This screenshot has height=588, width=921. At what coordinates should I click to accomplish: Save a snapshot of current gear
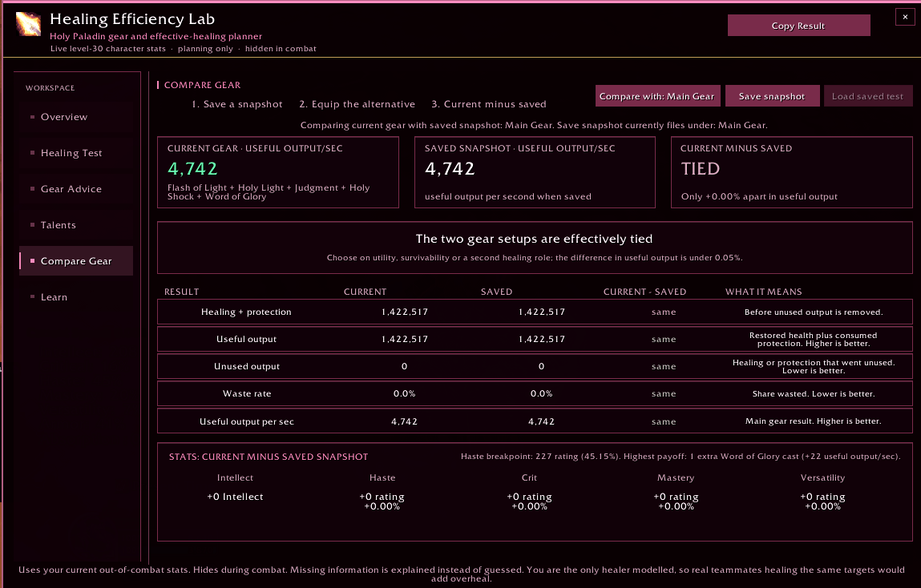click(x=772, y=96)
